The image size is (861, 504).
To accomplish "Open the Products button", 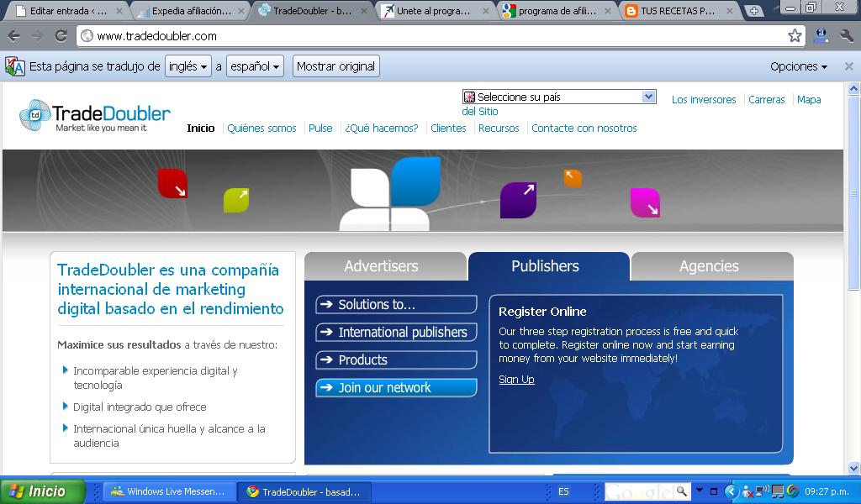I will [x=396, y=360].
